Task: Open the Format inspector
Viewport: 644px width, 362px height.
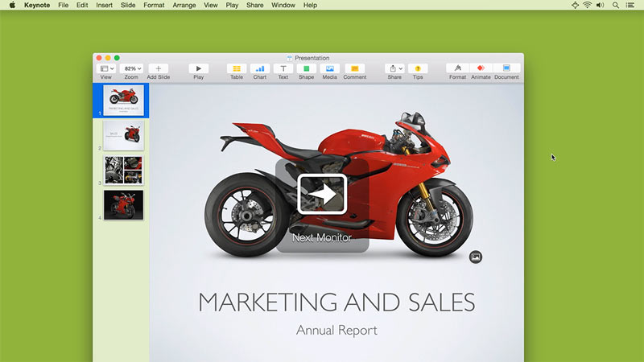Action: pos(457,68)
